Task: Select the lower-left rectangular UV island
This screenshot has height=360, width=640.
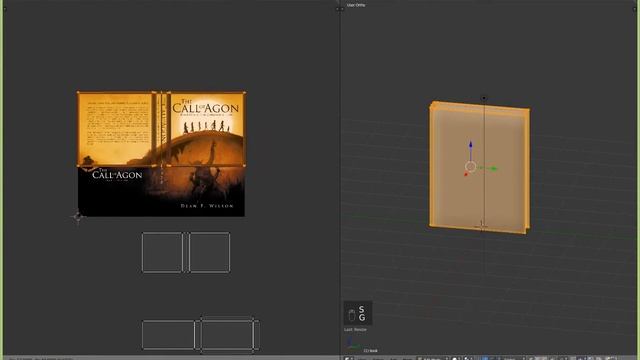Action: point(168,335)
